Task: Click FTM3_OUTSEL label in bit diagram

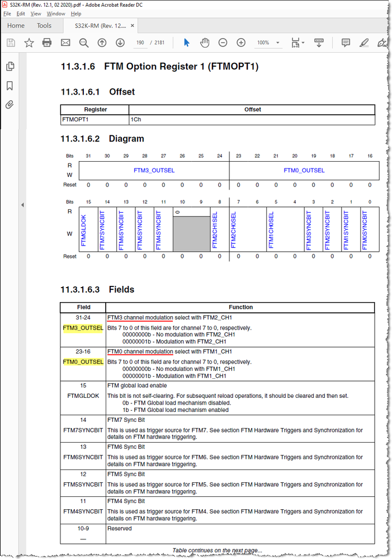Action: click(x=154, y=171)
